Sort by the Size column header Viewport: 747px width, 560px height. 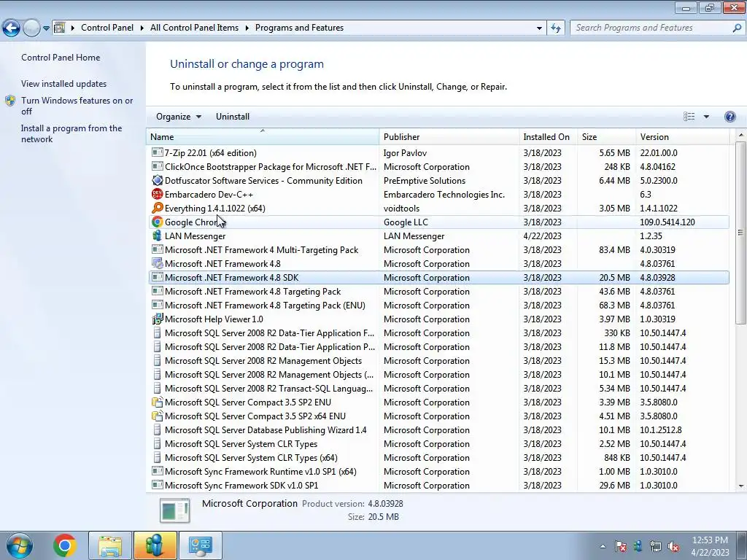pos(606,137)
